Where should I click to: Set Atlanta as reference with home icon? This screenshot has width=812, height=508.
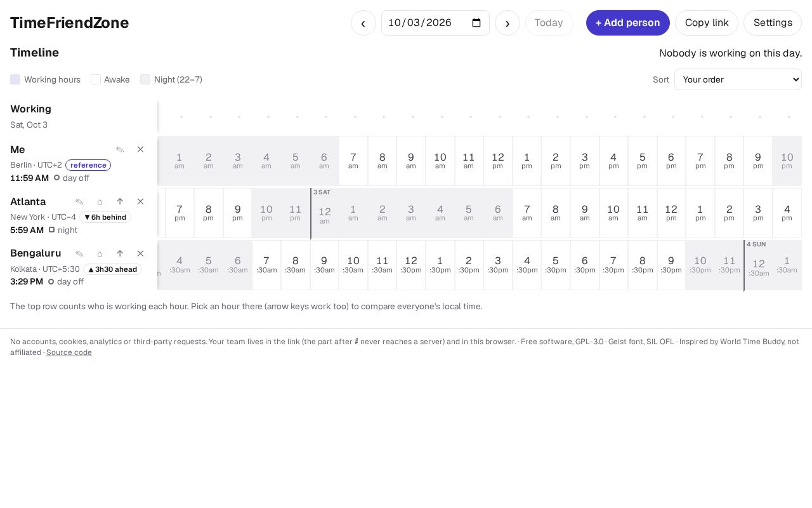point(100,202)
